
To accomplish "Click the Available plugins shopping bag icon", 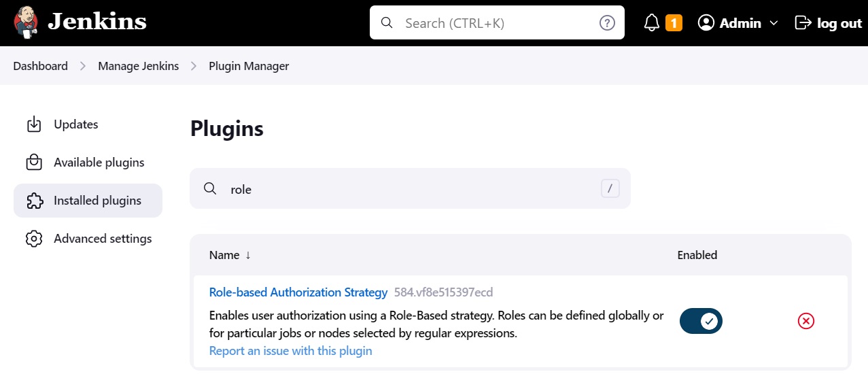I will tap(33, 163).
